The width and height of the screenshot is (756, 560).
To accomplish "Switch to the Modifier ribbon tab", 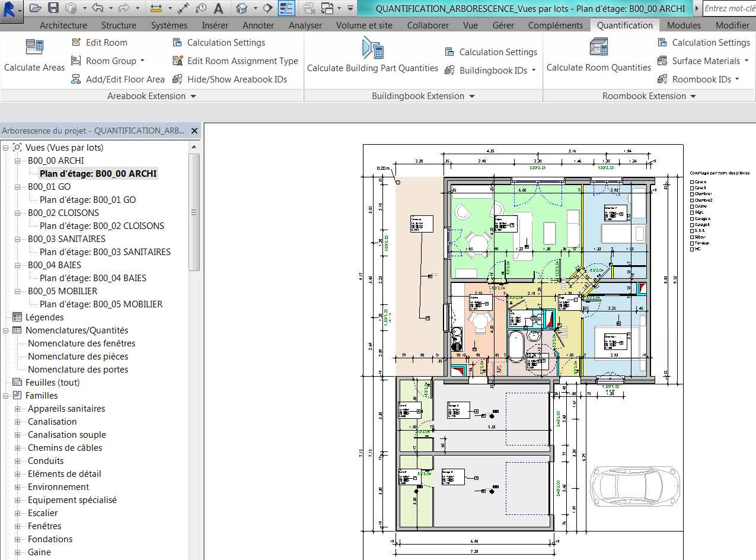I will coord(732,26).
